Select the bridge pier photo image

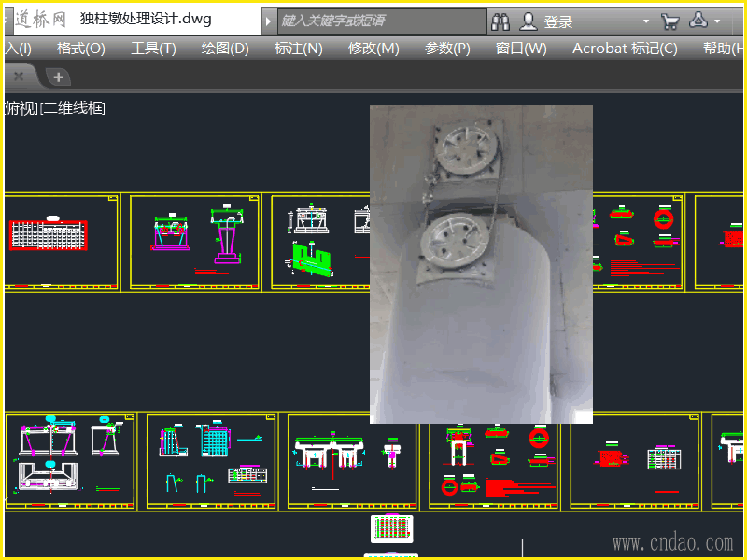(481, 264)
